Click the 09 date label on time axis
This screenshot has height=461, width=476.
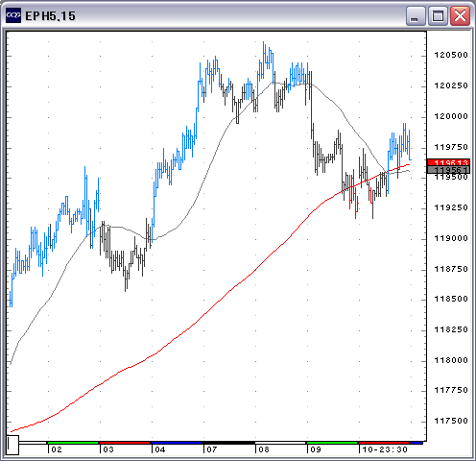[316, 449]
